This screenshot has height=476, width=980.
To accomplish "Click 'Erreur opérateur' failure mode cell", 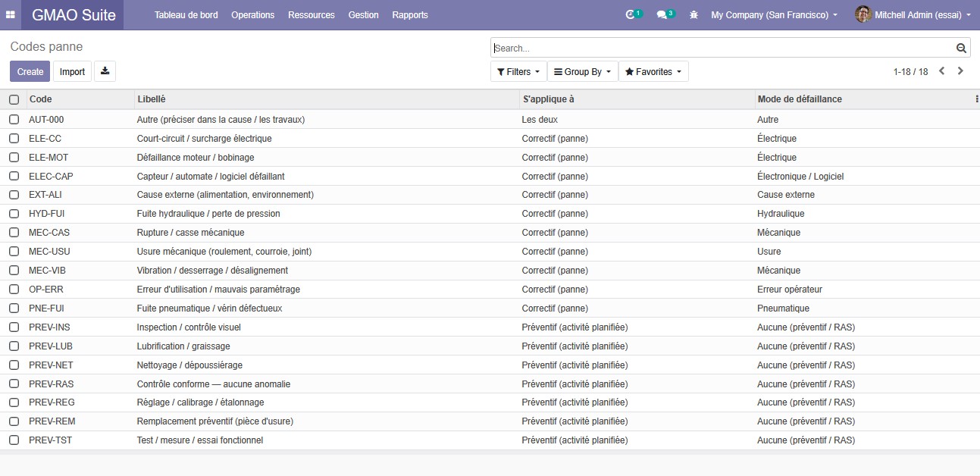I will click(x=790, y=290).
